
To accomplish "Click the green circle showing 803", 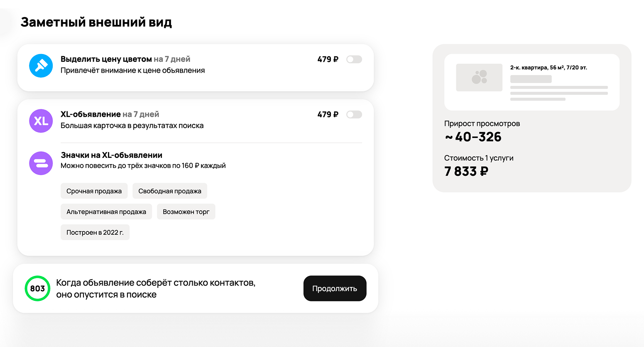I will click(x=37, y=288).
